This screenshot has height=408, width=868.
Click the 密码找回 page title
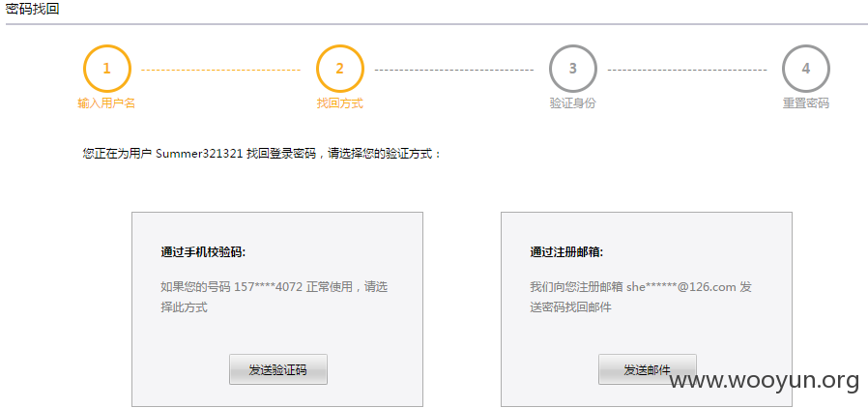32,10
